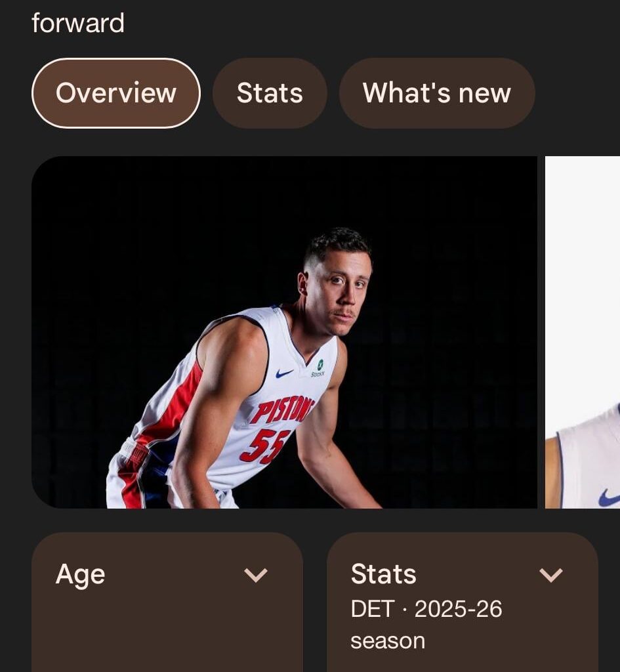Tap the Overview pill with outlined border
Viewport: 620px width, 672px height.
(x=115, y=93)
